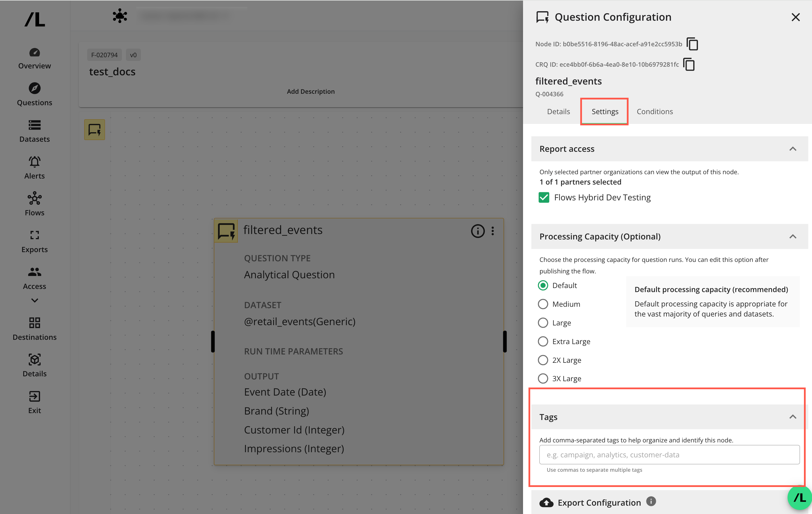The width and height of the screenshot is (812, 514).
Task: Click the test_docs flow title
Action: point(112,72)
